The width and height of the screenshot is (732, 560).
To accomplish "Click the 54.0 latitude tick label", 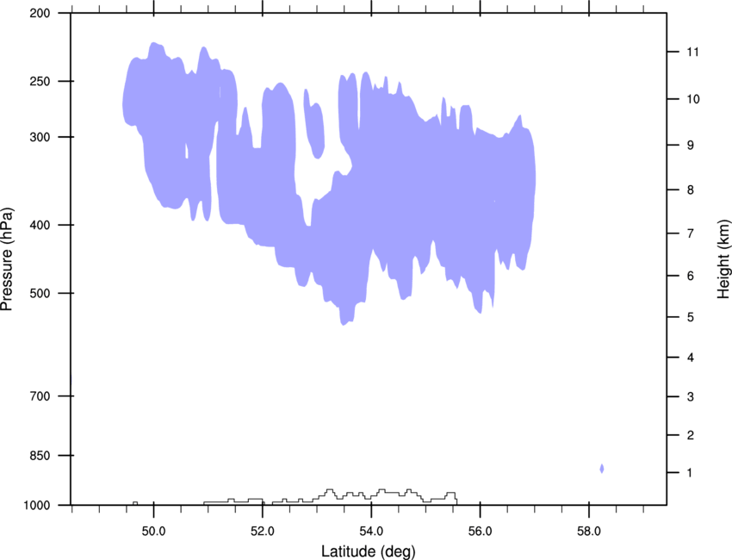I will [x=371, y=532].
